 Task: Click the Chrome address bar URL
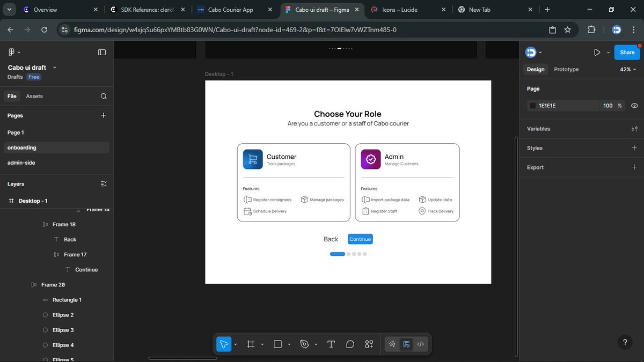click(235, 29)
